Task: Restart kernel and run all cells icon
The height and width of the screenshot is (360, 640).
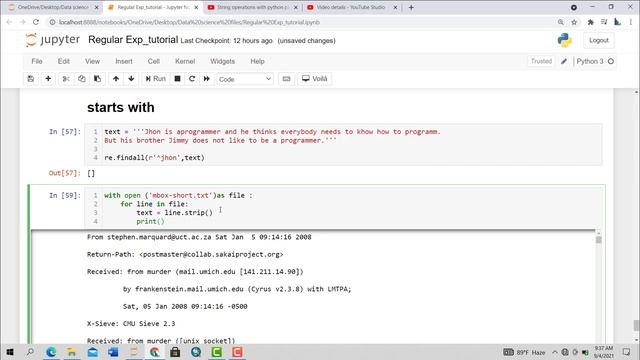Action: coord(207,79)
